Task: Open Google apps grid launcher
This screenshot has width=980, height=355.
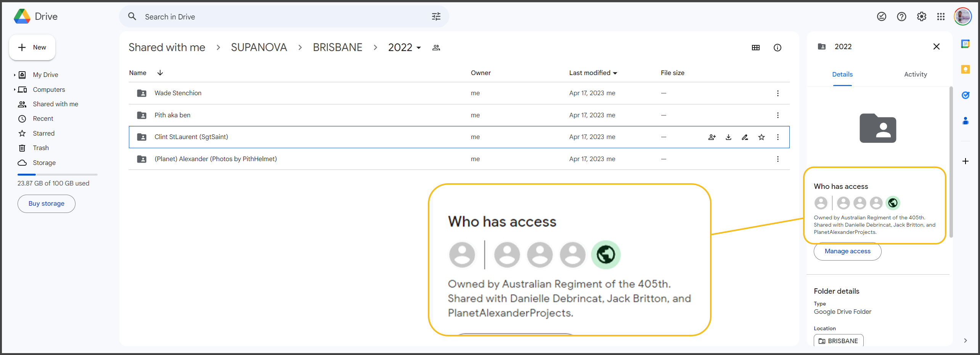Action: coord(941,16)
